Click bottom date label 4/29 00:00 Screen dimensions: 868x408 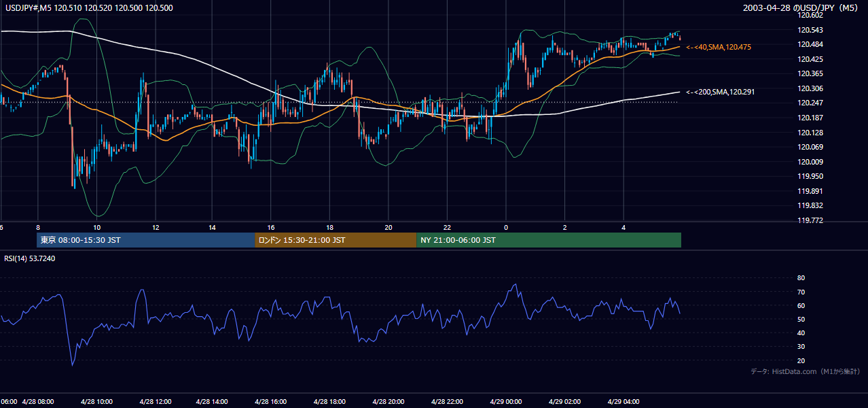[506, 401]
